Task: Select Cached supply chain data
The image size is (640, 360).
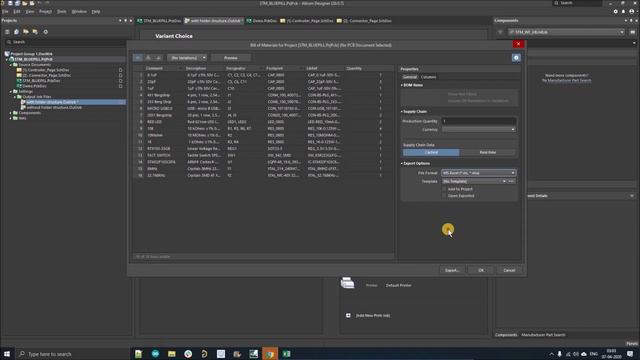Action: click(431, 152)
